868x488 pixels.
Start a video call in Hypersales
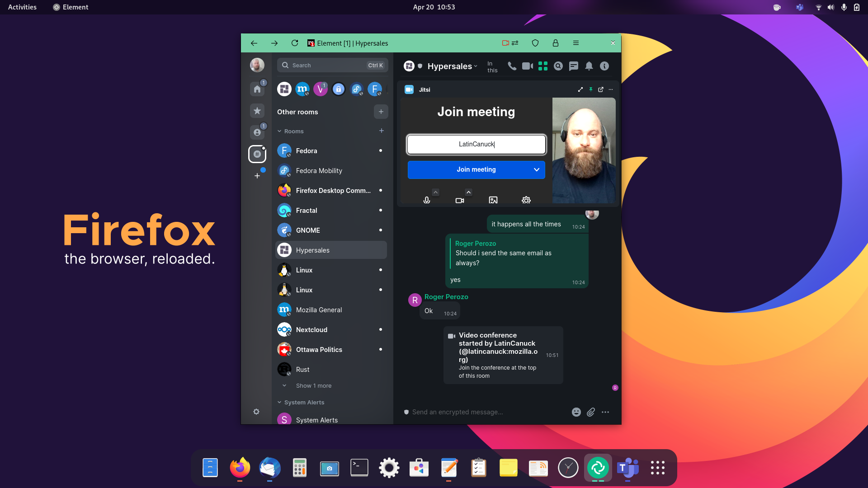(528, 66)
